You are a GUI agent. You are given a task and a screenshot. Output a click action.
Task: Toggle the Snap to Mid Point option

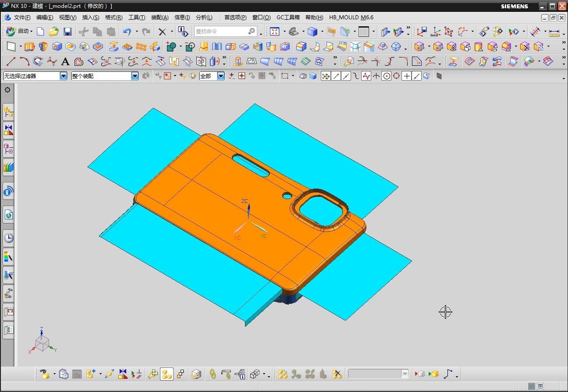coord(346,76)
